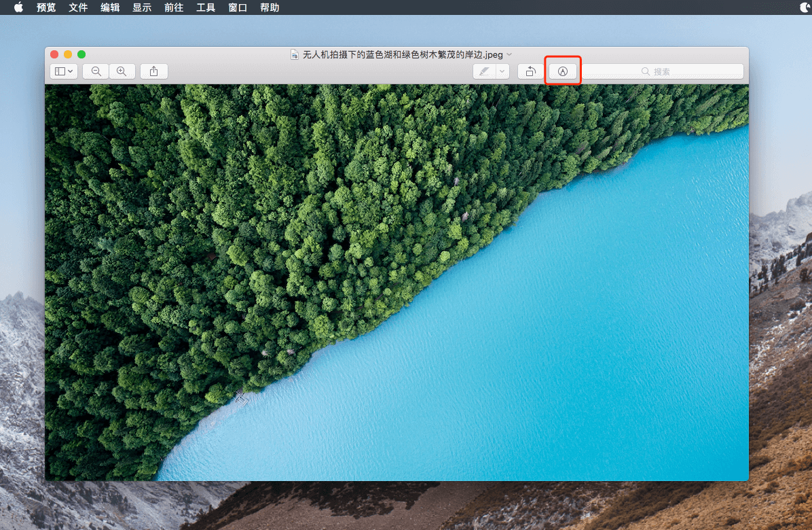Click the jpeg file proxy icon in title bar
812x530 pixels.
(294, 54)
